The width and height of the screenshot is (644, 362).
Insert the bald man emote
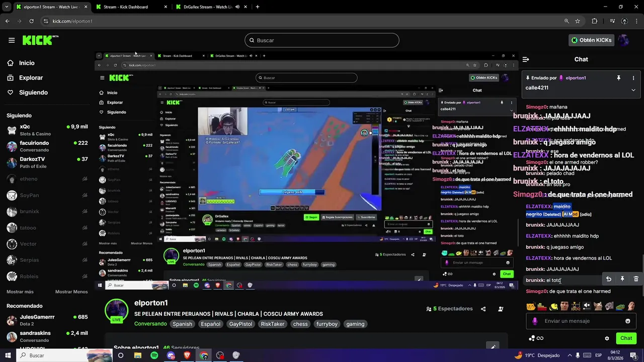631,306
